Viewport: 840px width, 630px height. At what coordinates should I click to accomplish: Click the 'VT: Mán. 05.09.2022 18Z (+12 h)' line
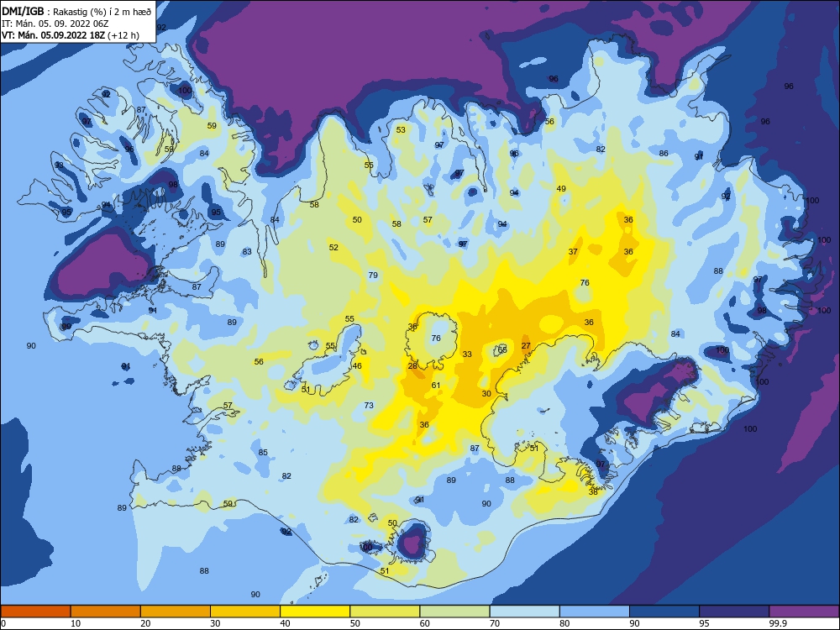[71, 35]
